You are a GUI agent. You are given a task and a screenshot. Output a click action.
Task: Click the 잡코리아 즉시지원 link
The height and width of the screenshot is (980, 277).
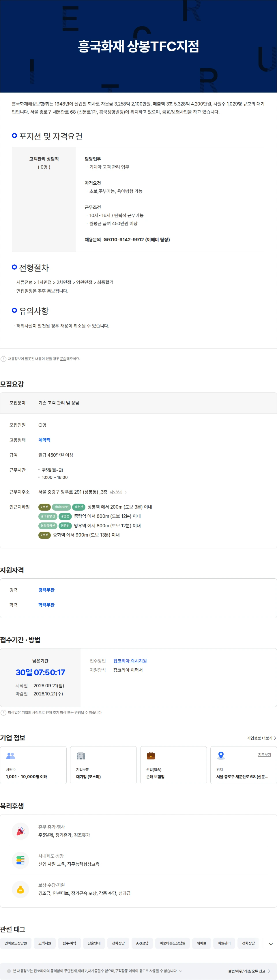coord(130,661)
